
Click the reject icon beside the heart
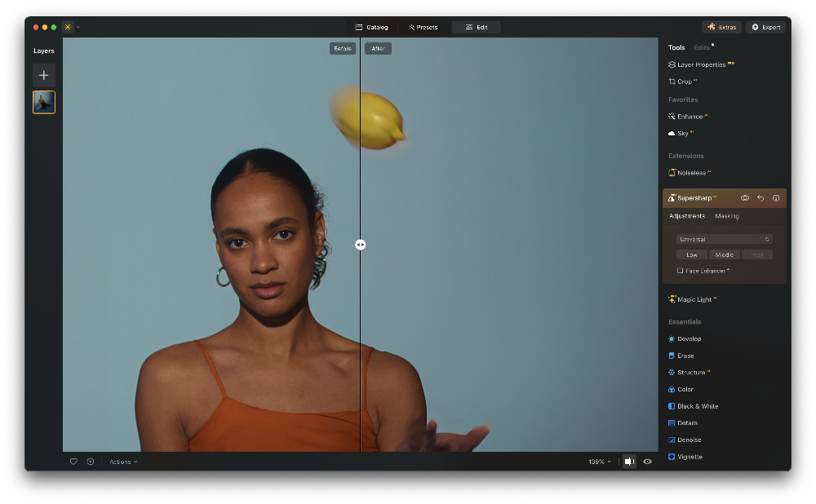point(91,462)
